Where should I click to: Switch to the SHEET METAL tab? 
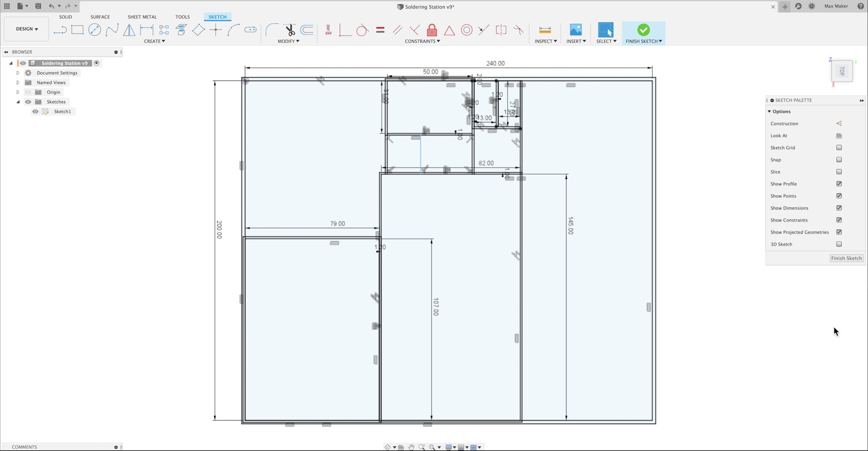coord(142,17)
